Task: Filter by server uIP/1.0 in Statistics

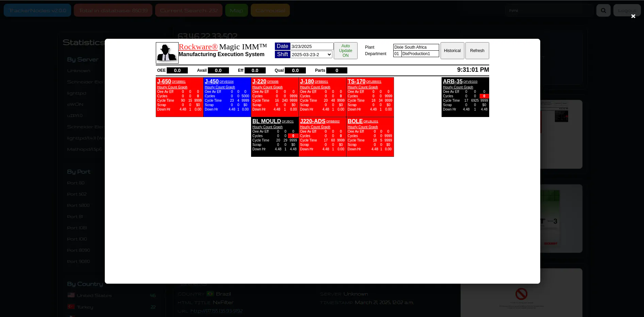Action: tap(75, 116)
